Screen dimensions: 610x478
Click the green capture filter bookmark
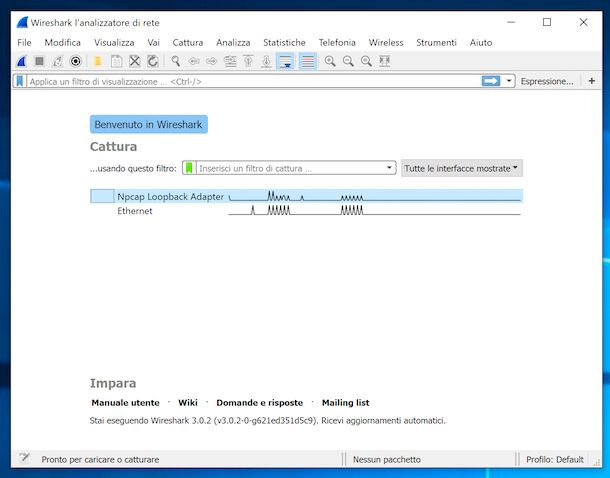[189, 168]
